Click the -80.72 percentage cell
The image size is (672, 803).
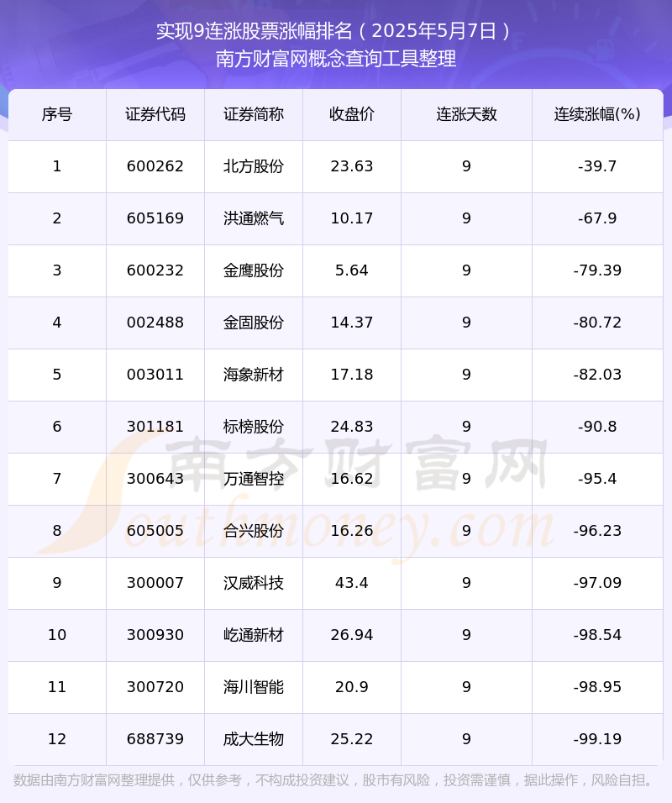point(597,323)
